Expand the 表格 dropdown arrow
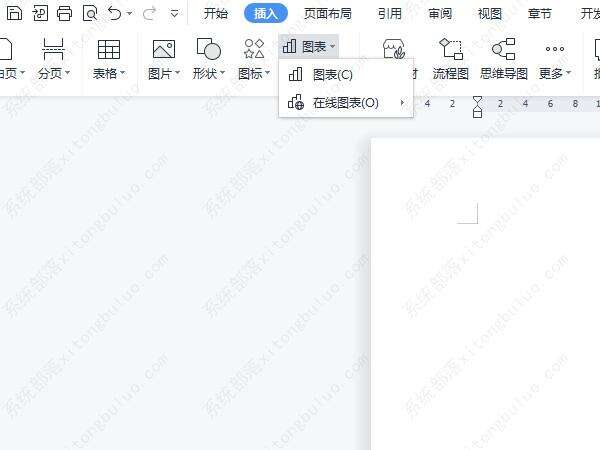600x450 pixels. [122, 72]
